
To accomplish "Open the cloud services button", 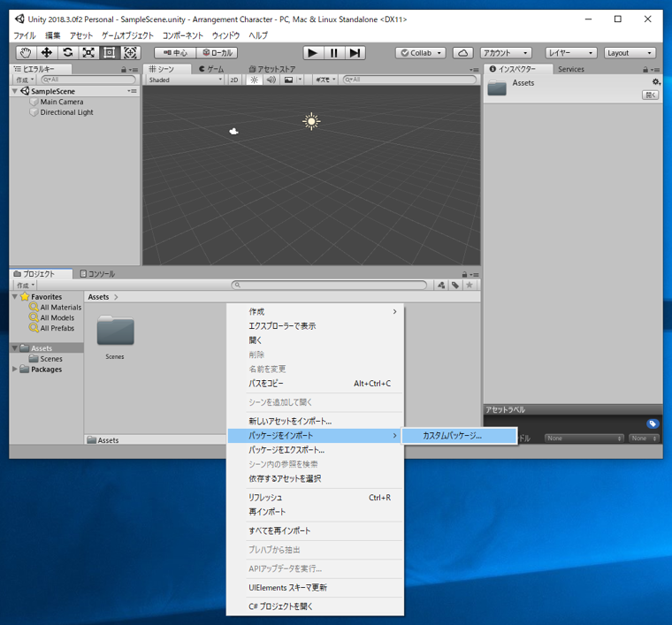I will coord(462,53).
